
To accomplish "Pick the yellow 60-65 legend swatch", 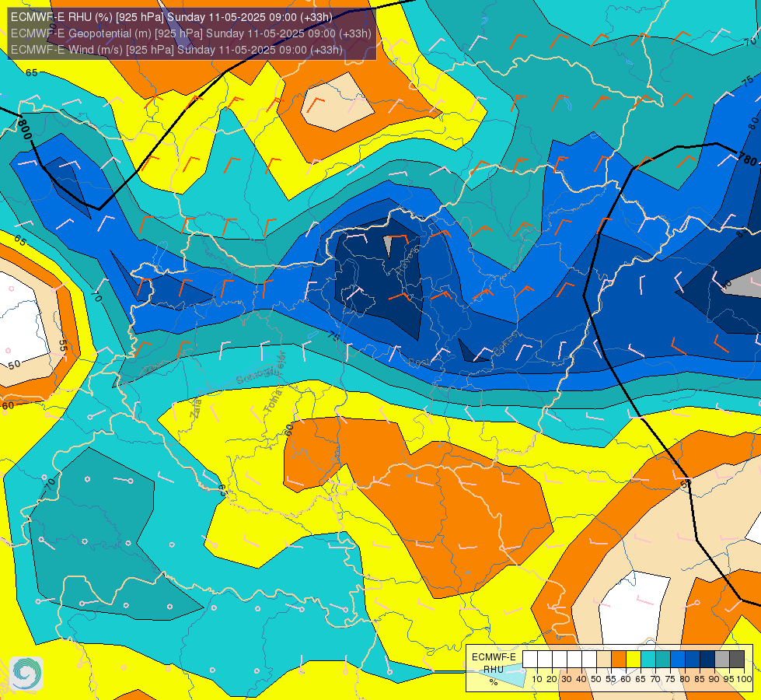I will 633,659.
